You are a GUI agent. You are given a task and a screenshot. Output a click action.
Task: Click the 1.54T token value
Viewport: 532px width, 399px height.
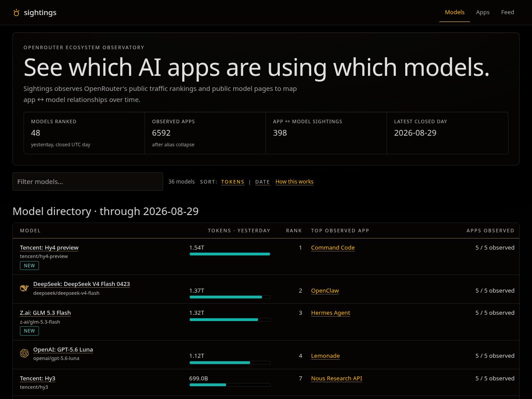[197, 247]
